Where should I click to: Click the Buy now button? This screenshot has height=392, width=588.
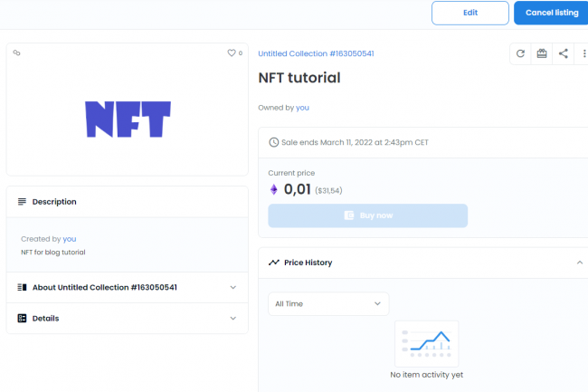click(368, 215)
